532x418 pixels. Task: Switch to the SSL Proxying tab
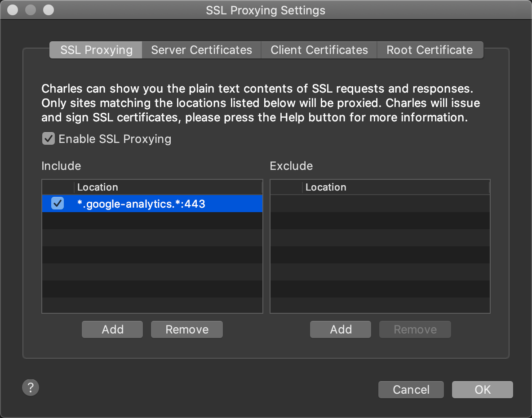pos(95,50)
